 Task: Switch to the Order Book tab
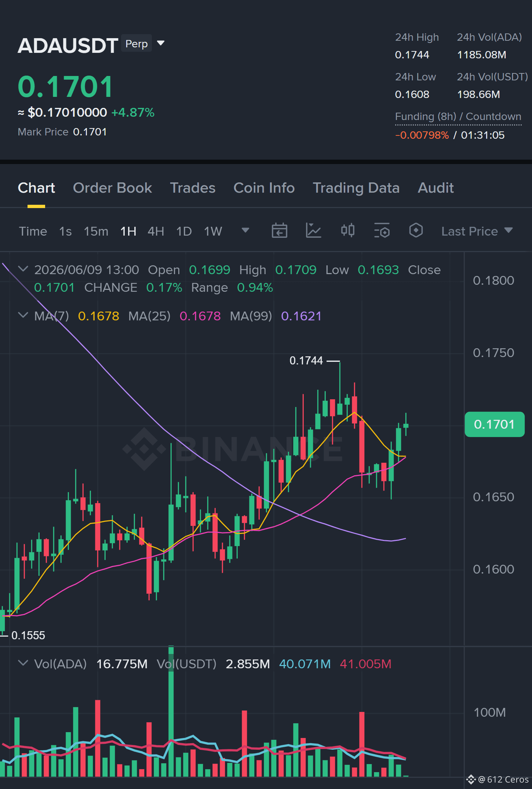112,188
